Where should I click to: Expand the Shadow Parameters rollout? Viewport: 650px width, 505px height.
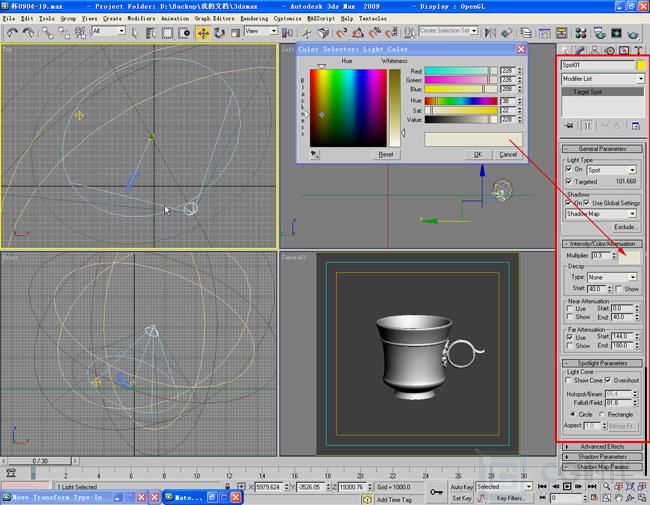tap(602, 456)
